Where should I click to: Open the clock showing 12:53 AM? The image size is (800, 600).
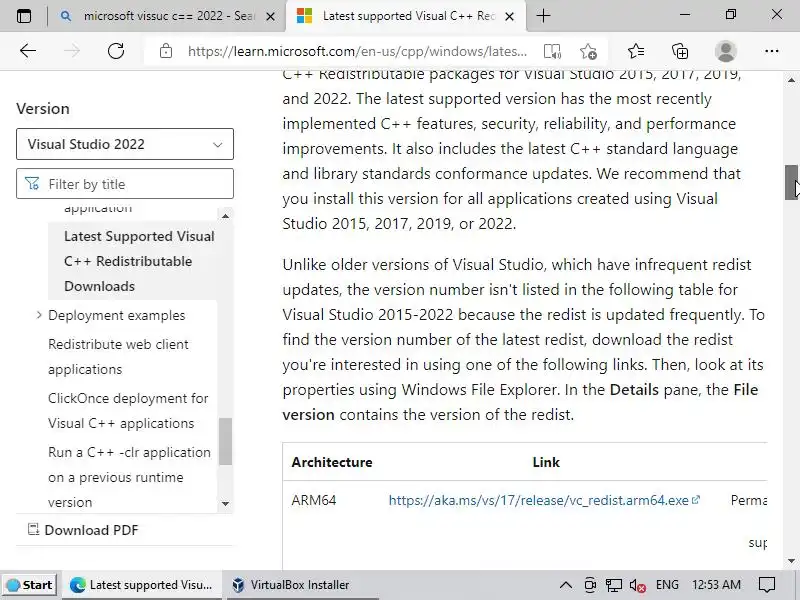click(x=716, y=585)
